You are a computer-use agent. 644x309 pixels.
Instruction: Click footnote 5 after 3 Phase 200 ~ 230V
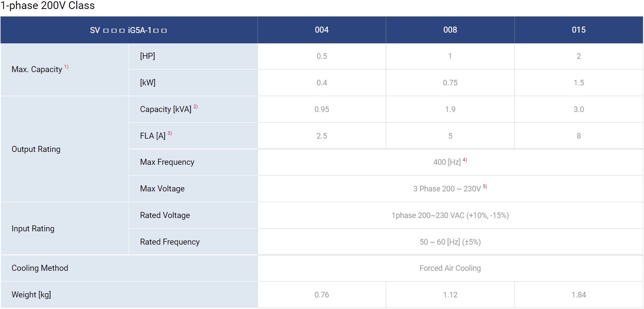pyautogui.click(x=485, y=187)
